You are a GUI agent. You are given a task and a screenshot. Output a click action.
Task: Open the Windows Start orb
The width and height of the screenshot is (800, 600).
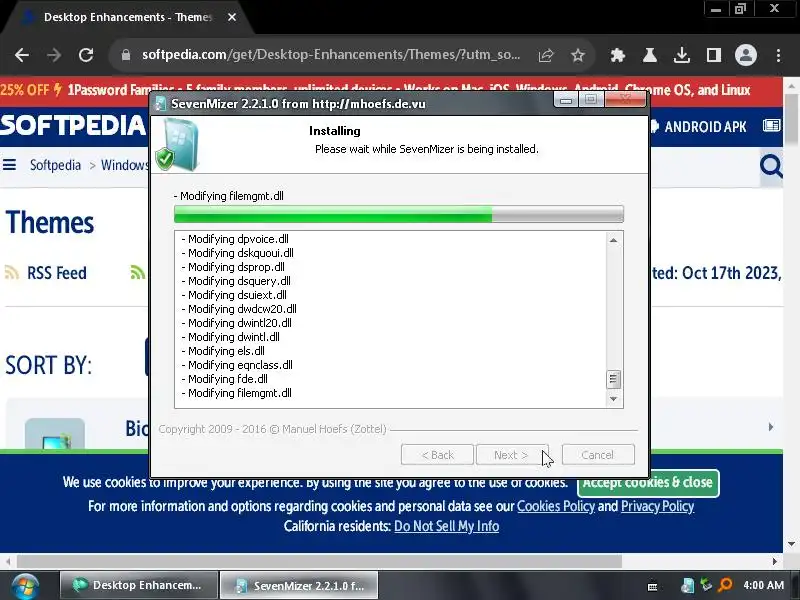pos(26,585)
